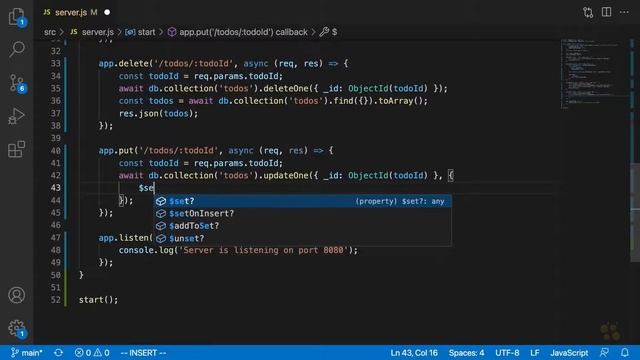Click the res.json(todos); statement

[x=158, y=113]
